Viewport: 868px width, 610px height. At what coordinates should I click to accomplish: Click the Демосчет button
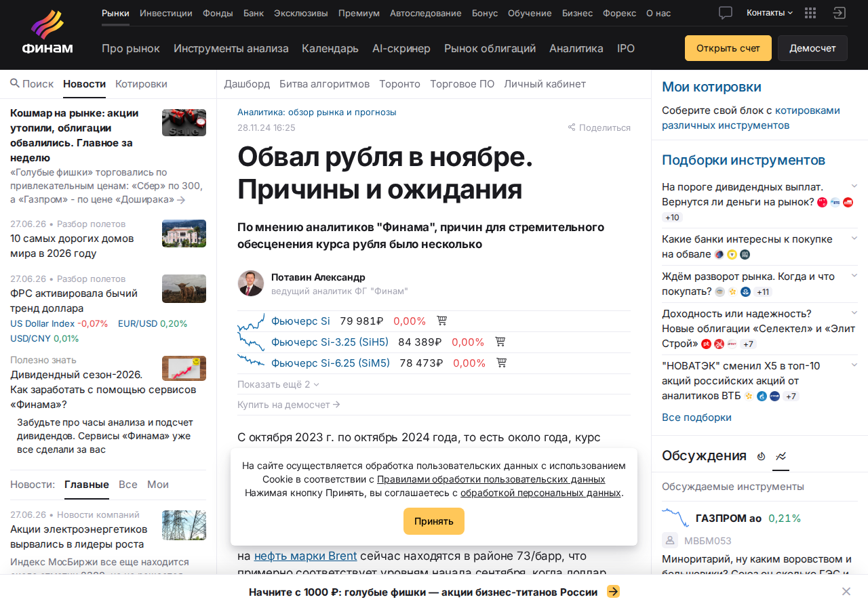[812, 48]
